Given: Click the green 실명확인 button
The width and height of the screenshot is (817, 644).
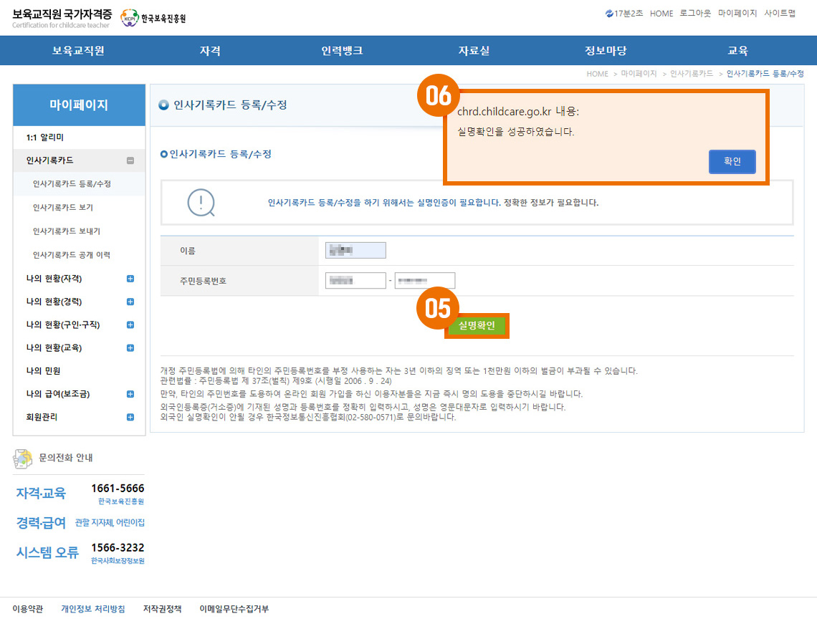Looking at the screenshot, I should 477,326.
